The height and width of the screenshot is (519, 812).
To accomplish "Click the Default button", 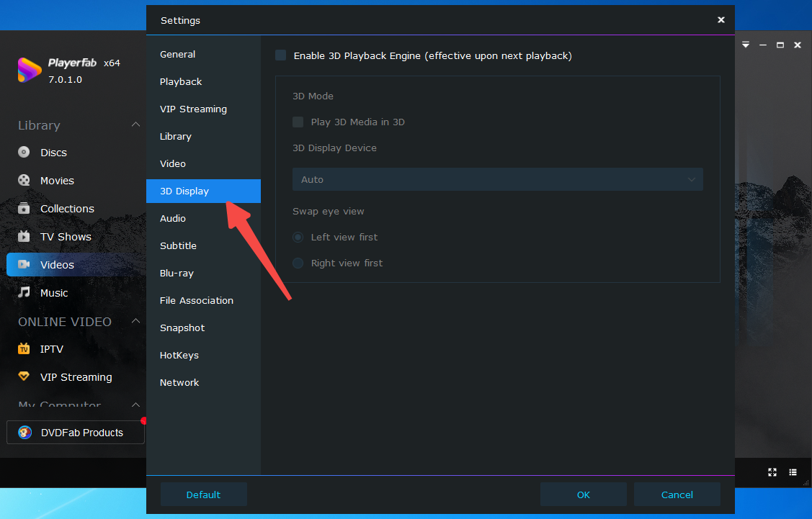I will pos(203,494).
